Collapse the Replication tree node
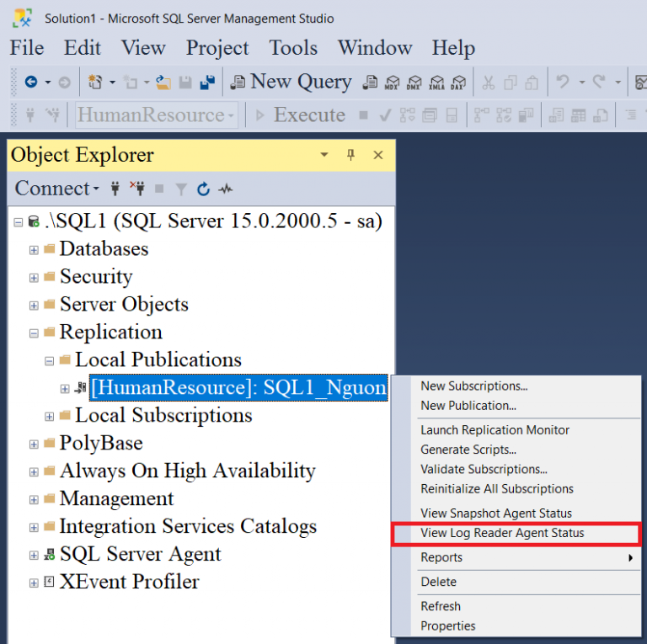647x644 pixels. point(34,333)
